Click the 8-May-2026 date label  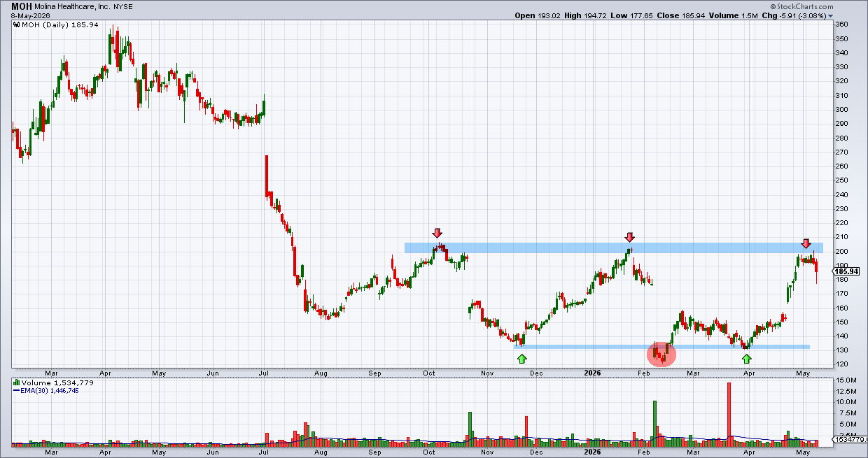click(x=31, y=15)
